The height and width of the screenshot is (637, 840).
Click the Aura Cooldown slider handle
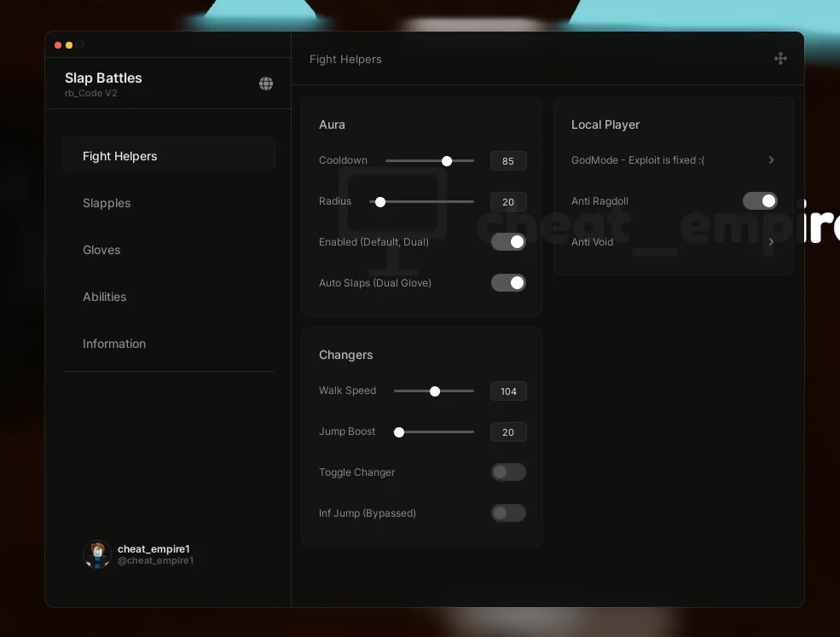447,161
